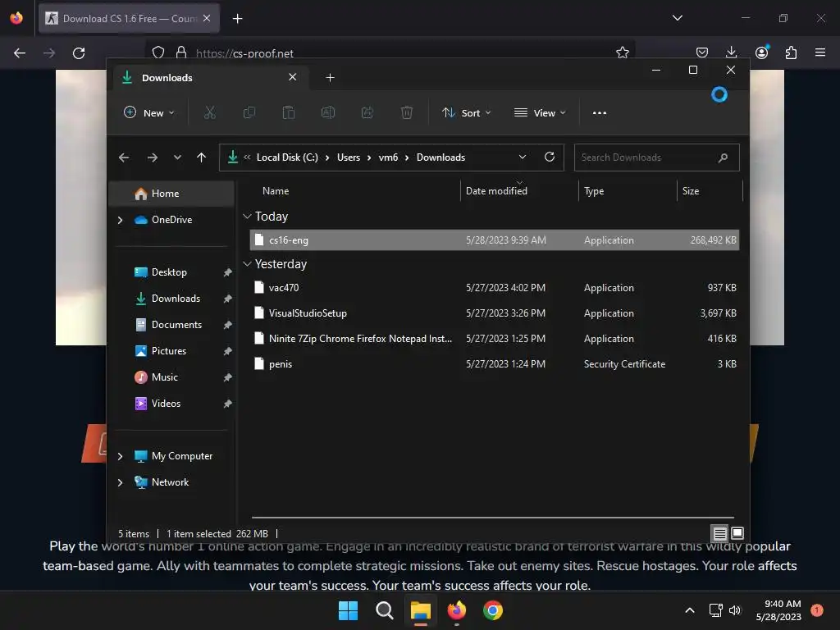Click the Copy icon in Explorer toolbar
Image resolution: width=840 pixels, height=630 pixels.
pyautogui.click(x=249, y=112)
